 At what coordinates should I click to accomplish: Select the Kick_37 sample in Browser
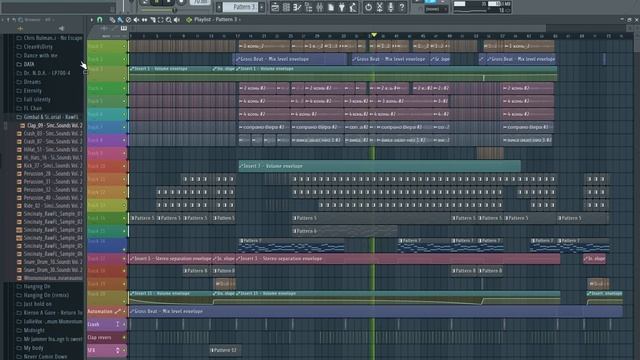(53, 166)
